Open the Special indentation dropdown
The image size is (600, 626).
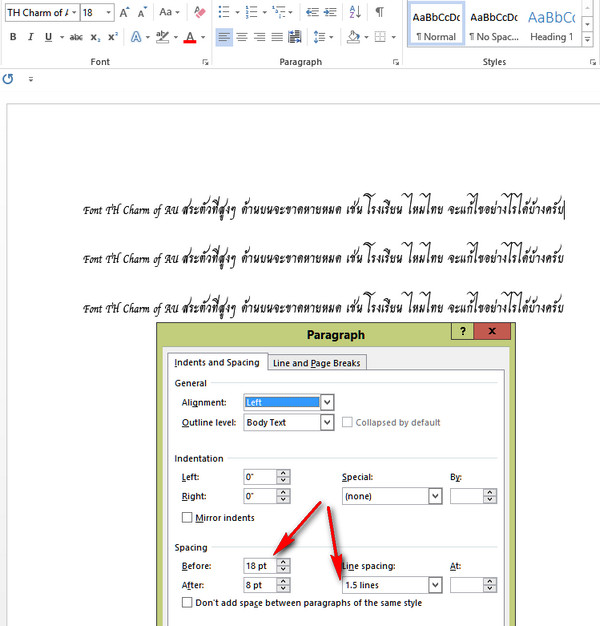pyautogui.click(x=435, y=496)
